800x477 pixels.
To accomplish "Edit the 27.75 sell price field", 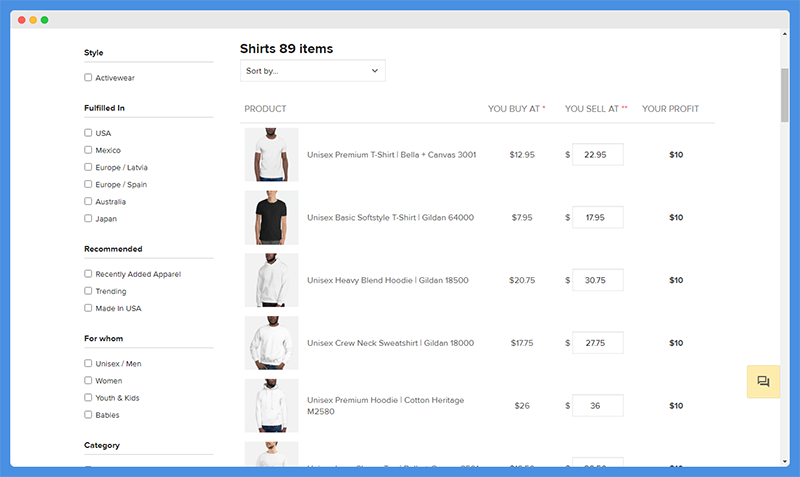I will coord(597,343).
